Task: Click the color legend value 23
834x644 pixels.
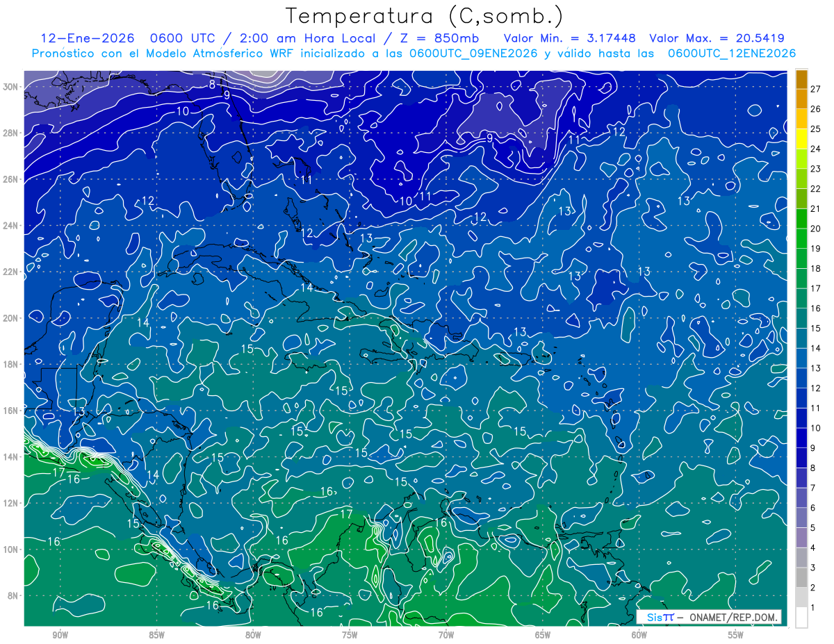Action: coord(815,169)
